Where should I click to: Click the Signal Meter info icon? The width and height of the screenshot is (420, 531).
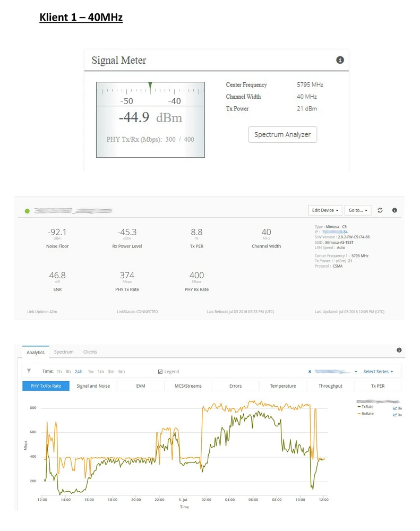340,60
